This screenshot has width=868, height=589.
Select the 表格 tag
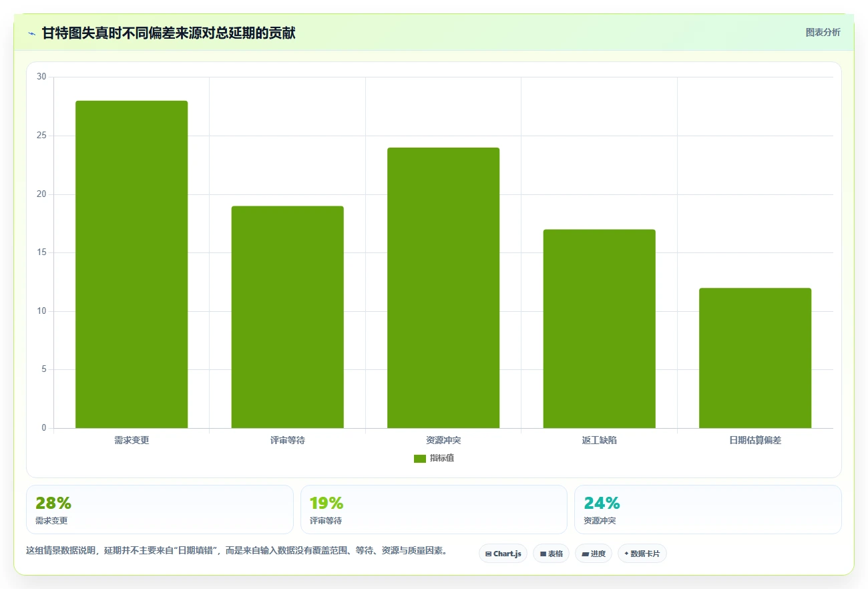pyautogui.click(x=551, y=554)
